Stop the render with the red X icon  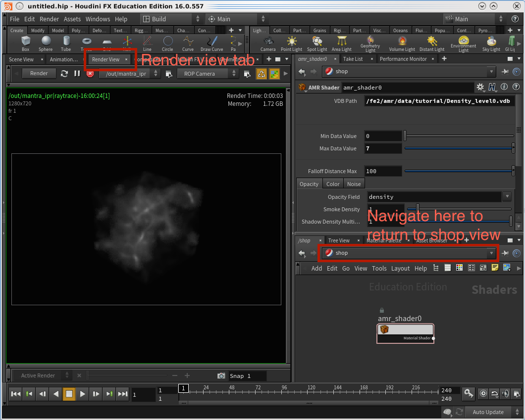90,74
